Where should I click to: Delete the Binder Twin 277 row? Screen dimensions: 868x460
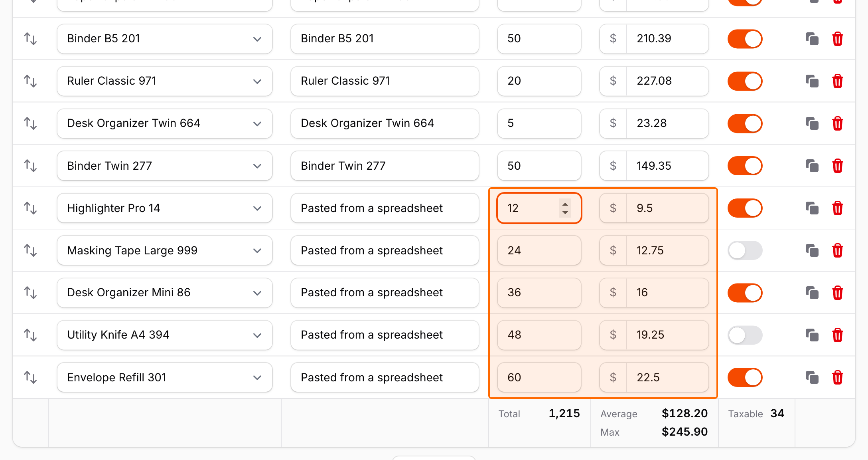(x=837, y=166)
